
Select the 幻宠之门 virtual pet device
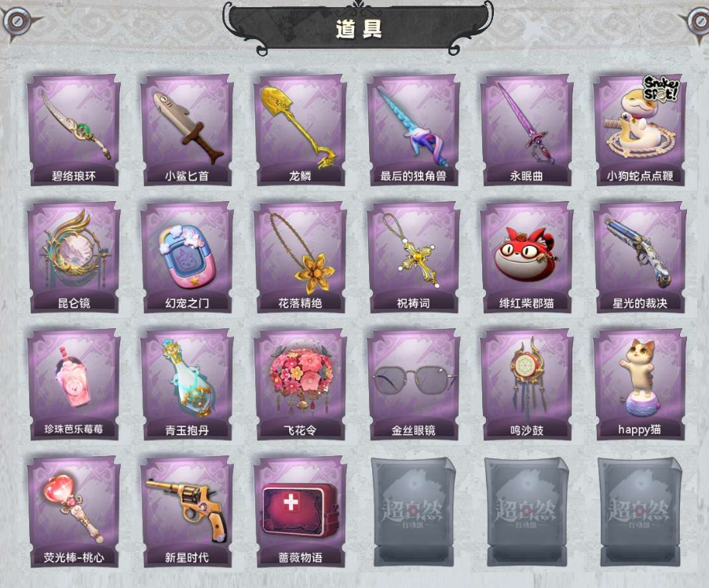pyautogui.click(x=187, y=257)
